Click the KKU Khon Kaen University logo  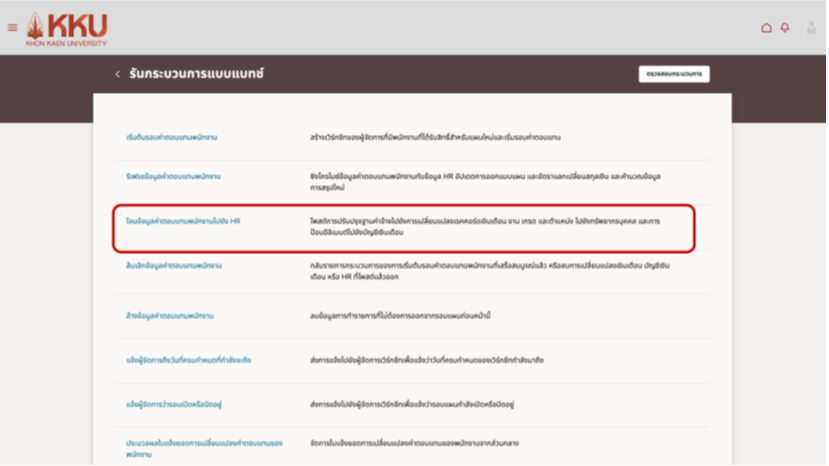coord(67,29)
